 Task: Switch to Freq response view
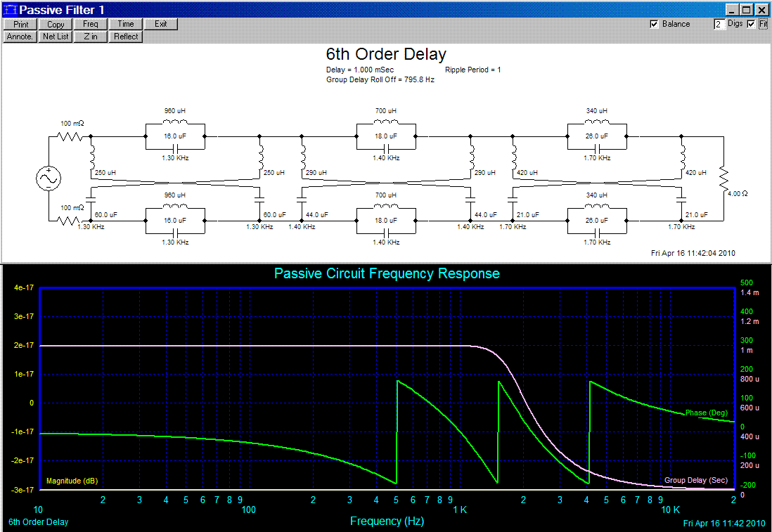click(x=91, y=24)
